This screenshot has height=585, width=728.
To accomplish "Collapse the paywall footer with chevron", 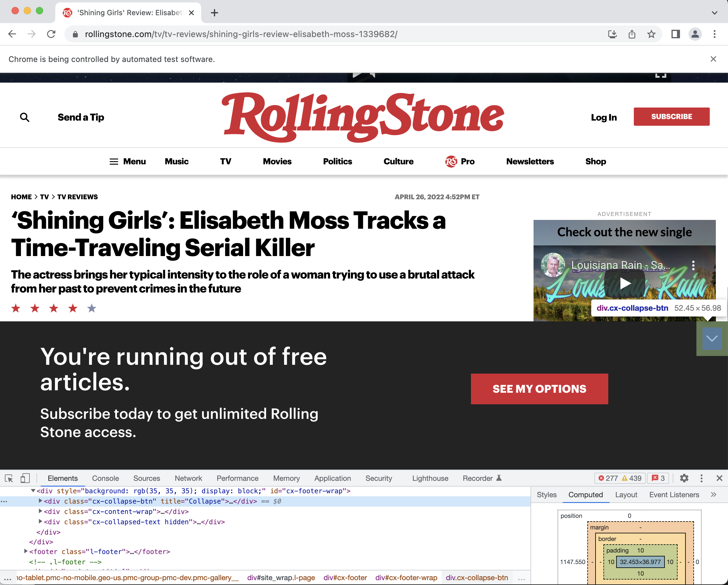I will [x=712, y=339].
